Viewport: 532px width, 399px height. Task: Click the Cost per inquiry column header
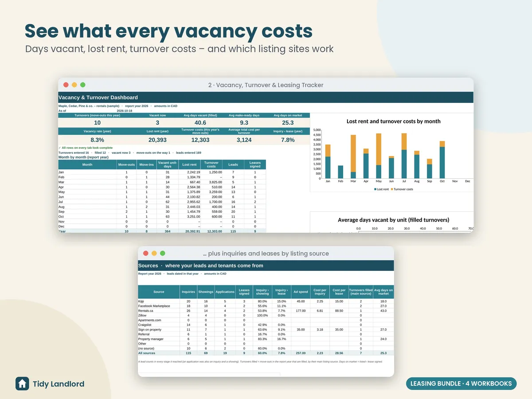[320, 292]
